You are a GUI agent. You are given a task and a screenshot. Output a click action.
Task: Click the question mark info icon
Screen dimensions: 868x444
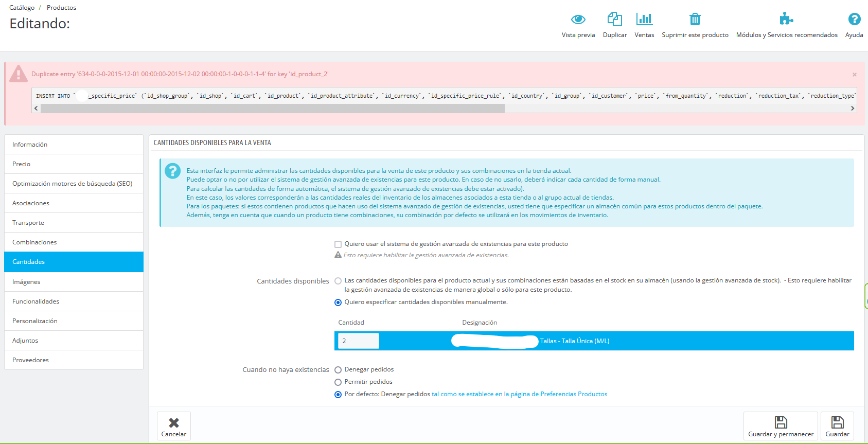tap(173, 171)
